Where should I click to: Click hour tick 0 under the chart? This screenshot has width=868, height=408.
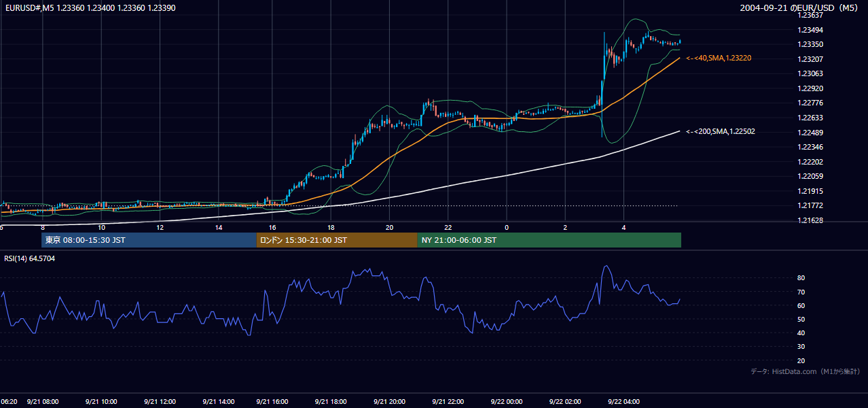(507, 227)
